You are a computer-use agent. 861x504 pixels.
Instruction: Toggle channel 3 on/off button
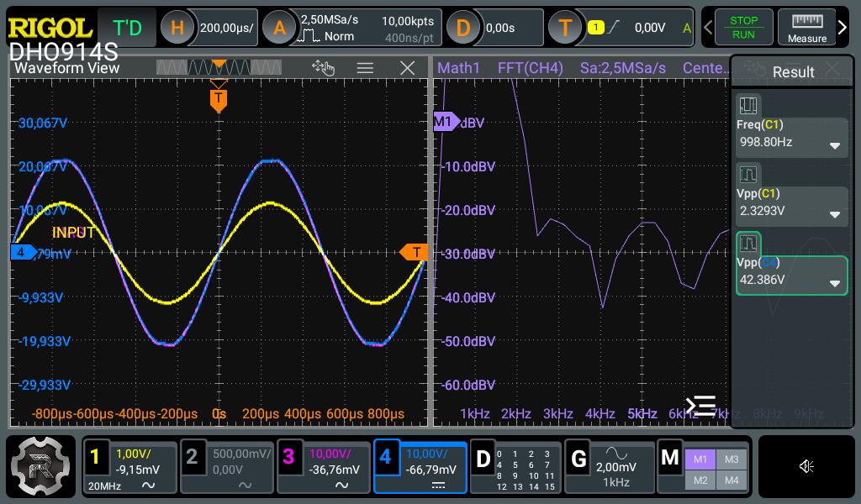pos(288,456)
